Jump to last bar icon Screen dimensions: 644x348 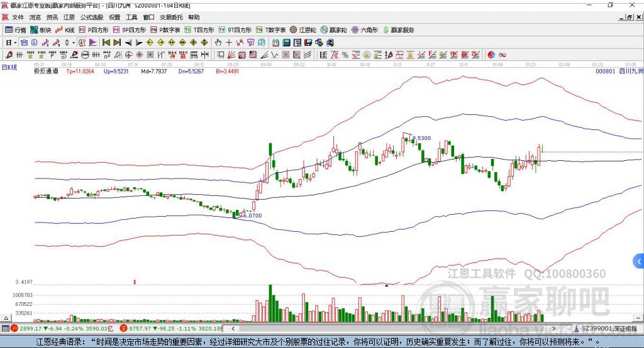(117, 43)
